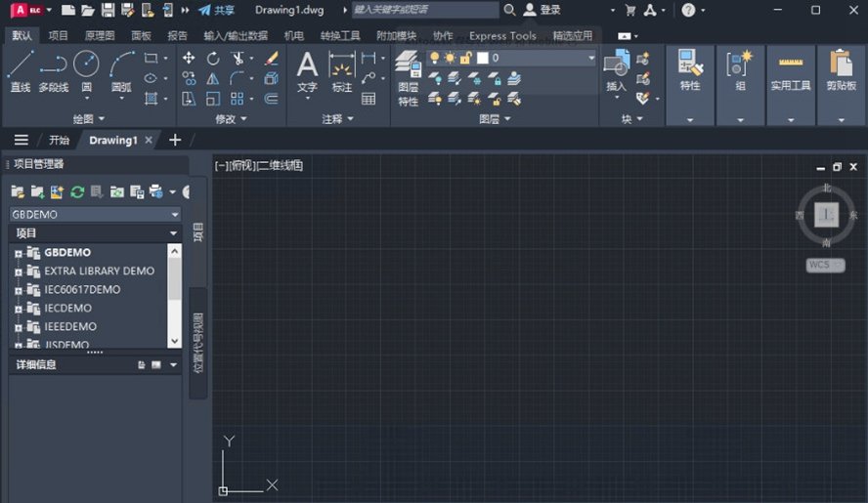
Task: Select the Dimension (标注) tool
Action: (x=341, y=71)
